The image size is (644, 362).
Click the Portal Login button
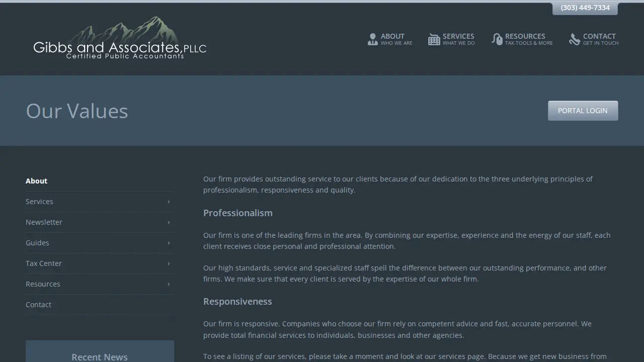(583, 111)
